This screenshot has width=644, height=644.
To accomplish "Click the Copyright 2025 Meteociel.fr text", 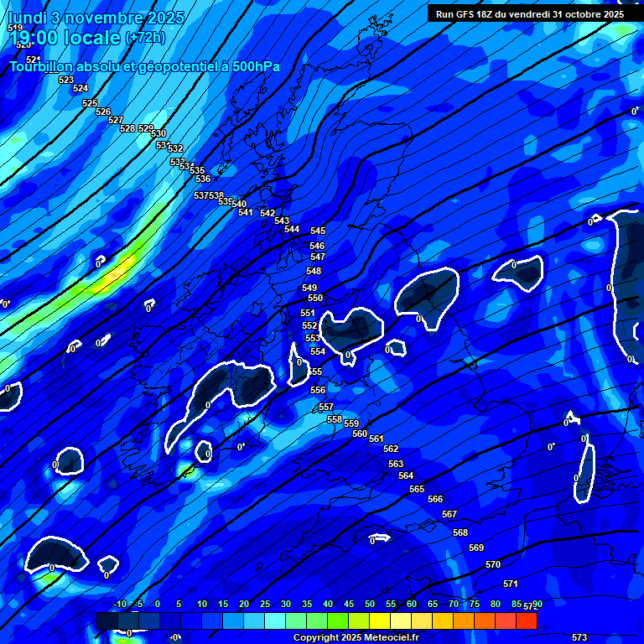I will coord(356,638).
